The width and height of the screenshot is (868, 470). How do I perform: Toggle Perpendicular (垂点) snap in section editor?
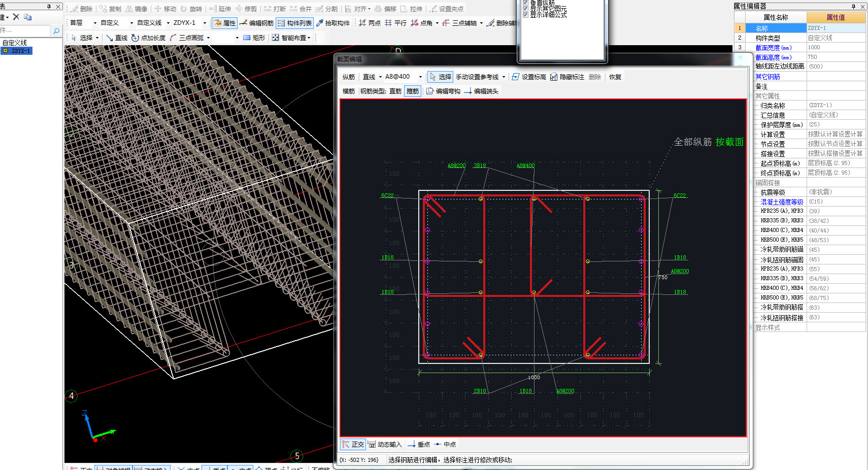pyautogui.click(x=419, y=444)
